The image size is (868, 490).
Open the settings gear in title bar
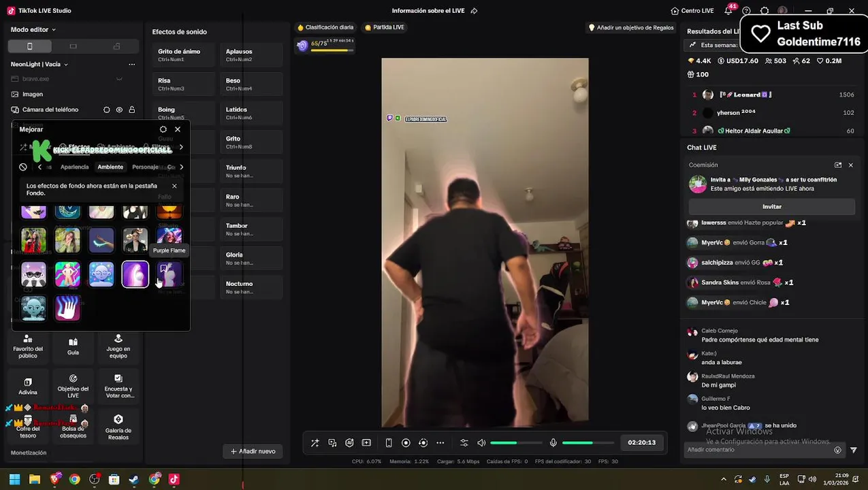(765, 11)
